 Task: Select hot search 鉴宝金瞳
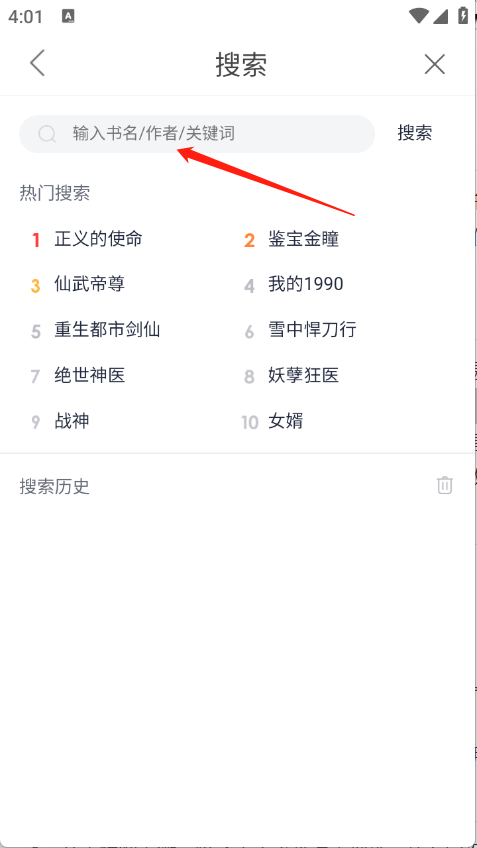tap(303, 239)
